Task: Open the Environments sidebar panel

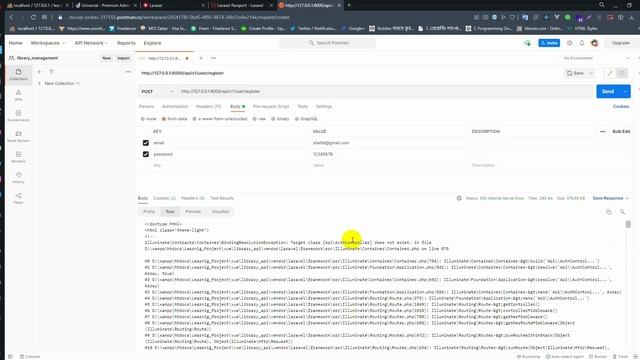Action: click(x=18, y=116)
